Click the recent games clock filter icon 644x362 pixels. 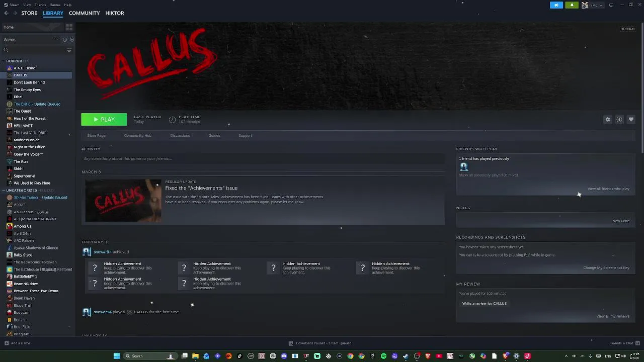pyautogui.click(x=65, y=40)
